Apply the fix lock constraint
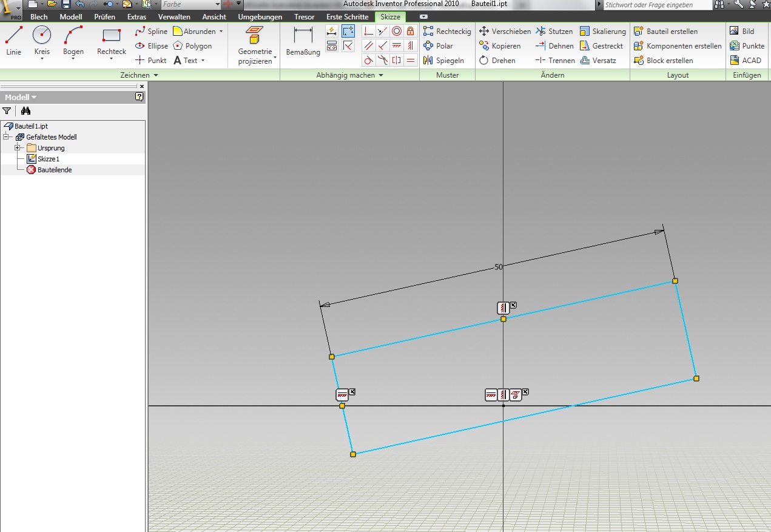 pos(411,31)
